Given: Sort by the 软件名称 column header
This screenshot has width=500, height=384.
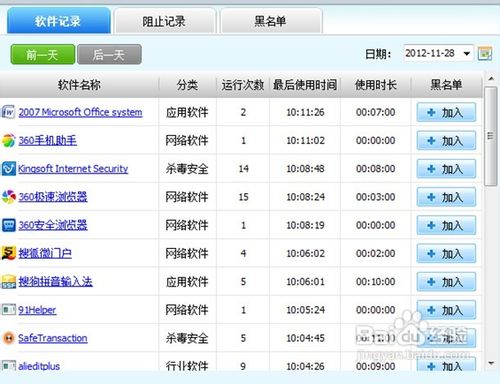Looking at the screenshot, I should (x=79, y=85).
